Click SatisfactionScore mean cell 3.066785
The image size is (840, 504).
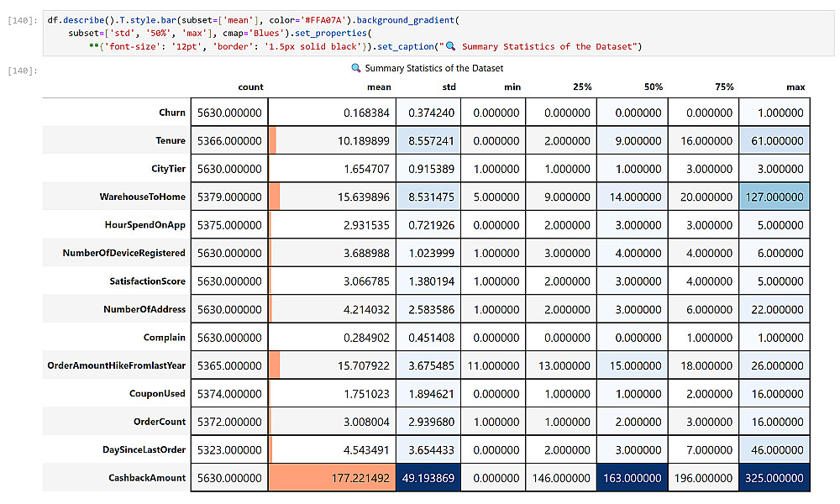pyautogui.click(x=332, y=281)
